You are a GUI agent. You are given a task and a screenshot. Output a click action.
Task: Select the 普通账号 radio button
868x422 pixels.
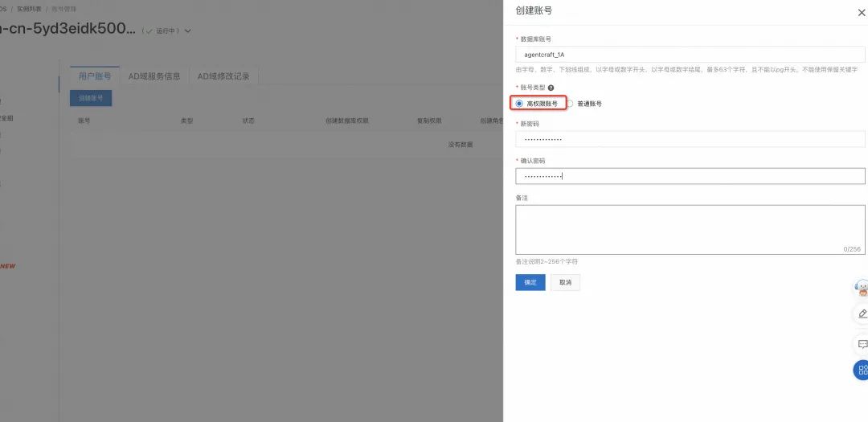[x=570, y=104]
